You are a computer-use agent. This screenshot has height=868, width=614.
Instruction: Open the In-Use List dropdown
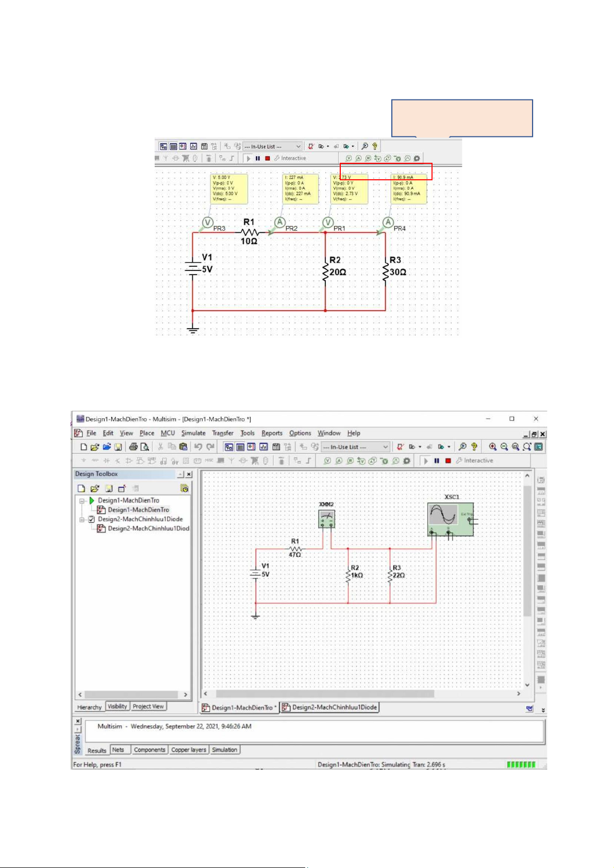coord(385,447)
